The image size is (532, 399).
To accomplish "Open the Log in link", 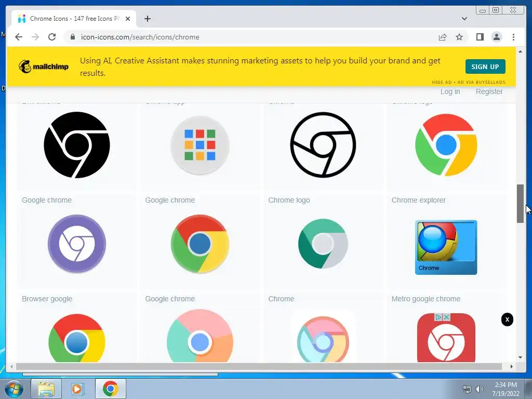I will (x=450, y=91).
